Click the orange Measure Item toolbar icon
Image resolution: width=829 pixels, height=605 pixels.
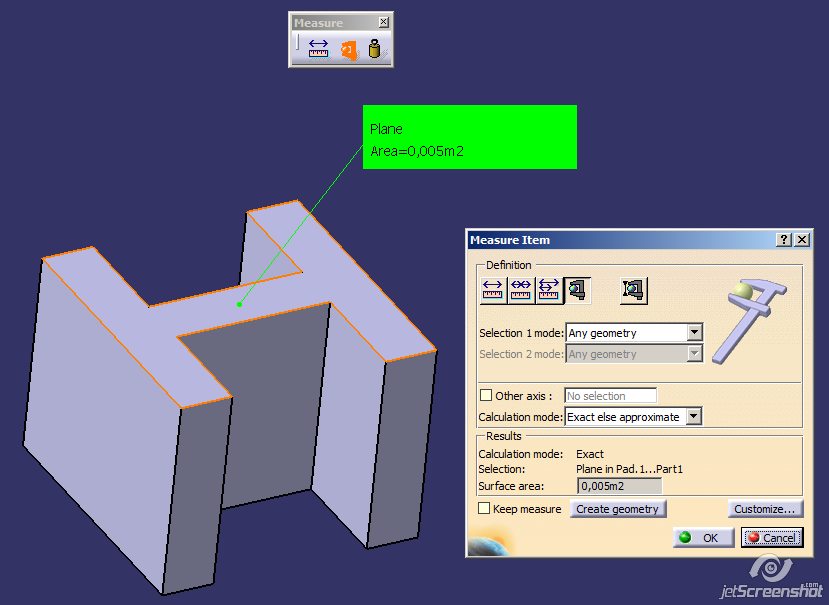click(x=348, y=50)
